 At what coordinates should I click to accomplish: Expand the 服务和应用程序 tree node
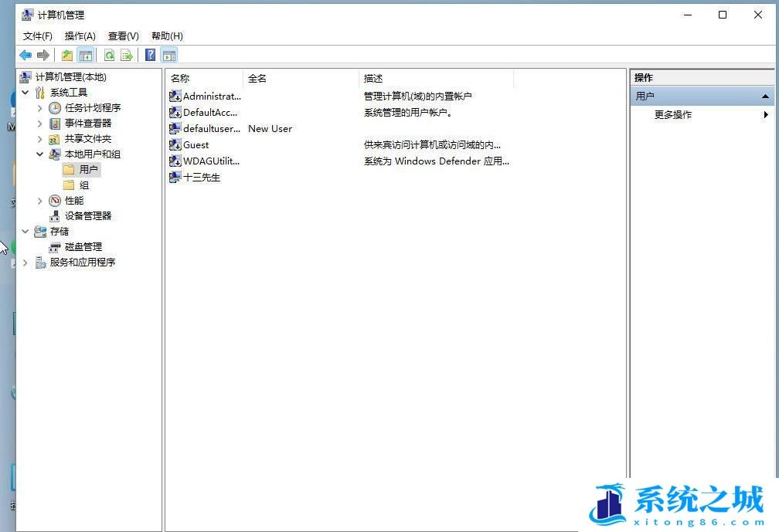[26, 263]
